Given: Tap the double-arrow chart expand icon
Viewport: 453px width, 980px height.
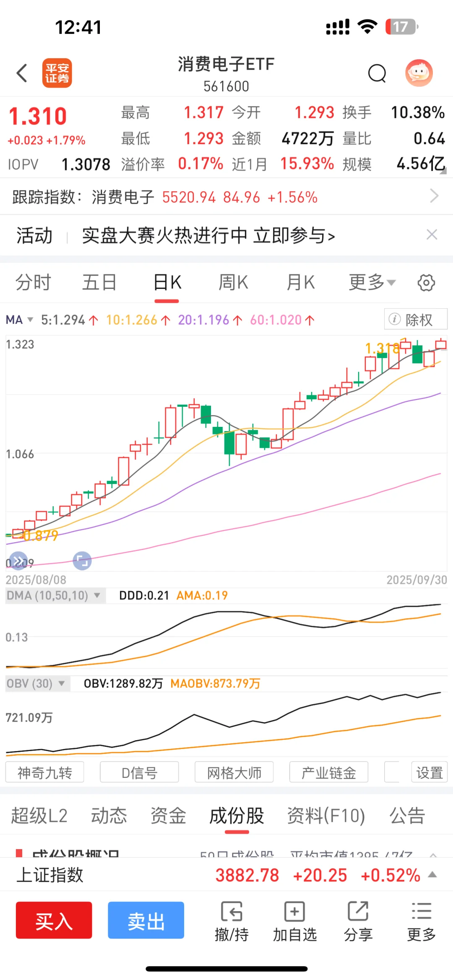Looking at the screenshot, I should pos(18,561).
